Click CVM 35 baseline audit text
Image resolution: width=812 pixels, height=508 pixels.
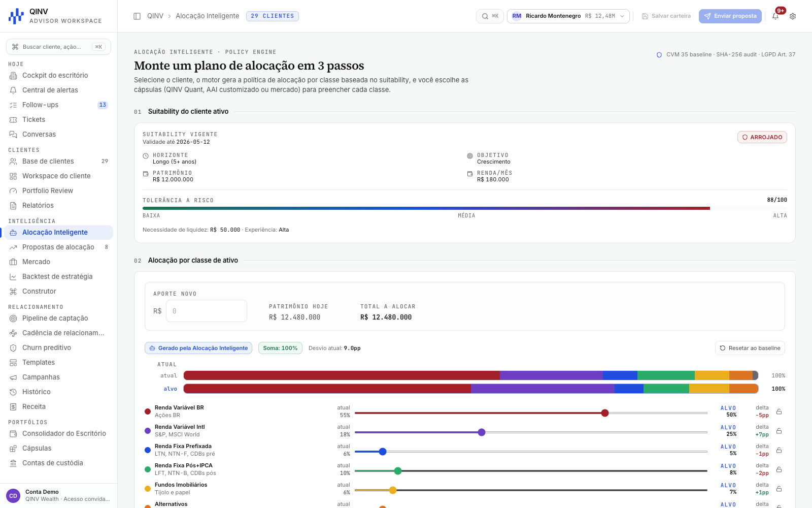(731, 54)
